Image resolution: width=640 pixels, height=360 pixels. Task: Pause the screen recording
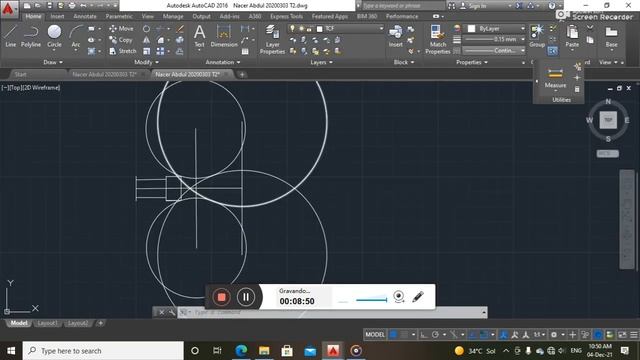[246, 297]
